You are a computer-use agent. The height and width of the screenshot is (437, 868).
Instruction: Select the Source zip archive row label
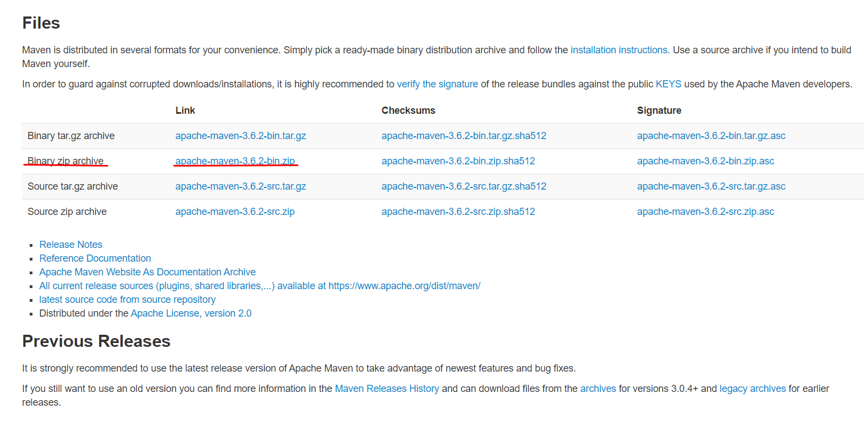(67, 212)
